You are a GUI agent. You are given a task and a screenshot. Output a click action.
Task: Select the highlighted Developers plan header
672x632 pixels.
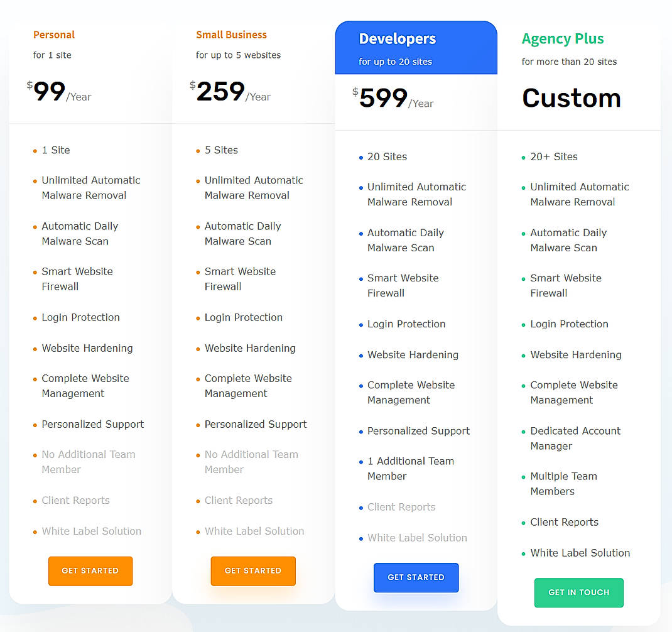tap(397, 38)
